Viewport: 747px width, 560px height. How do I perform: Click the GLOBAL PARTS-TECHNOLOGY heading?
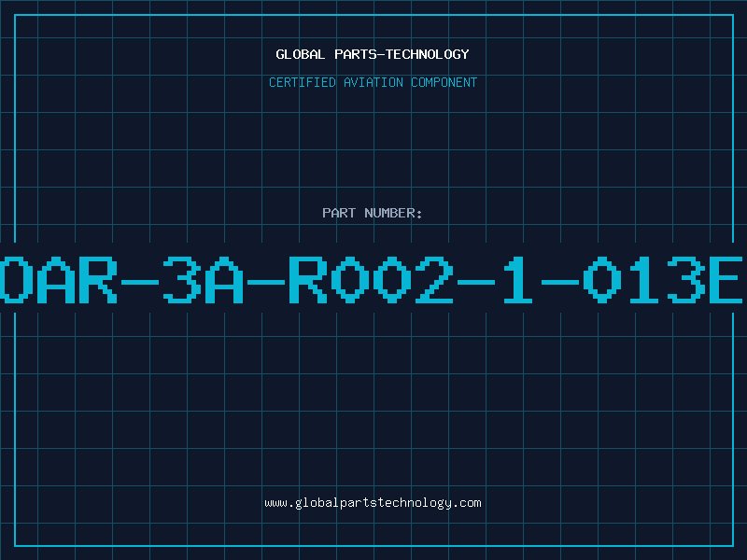[373, 54]
